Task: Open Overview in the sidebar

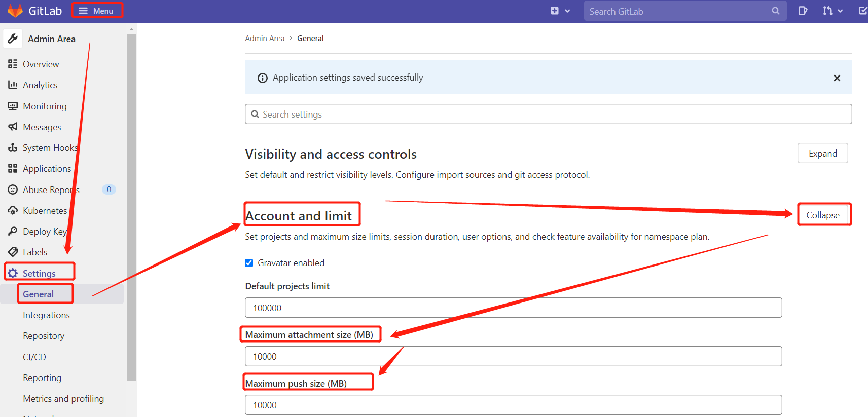Action: tap(41, 64)
